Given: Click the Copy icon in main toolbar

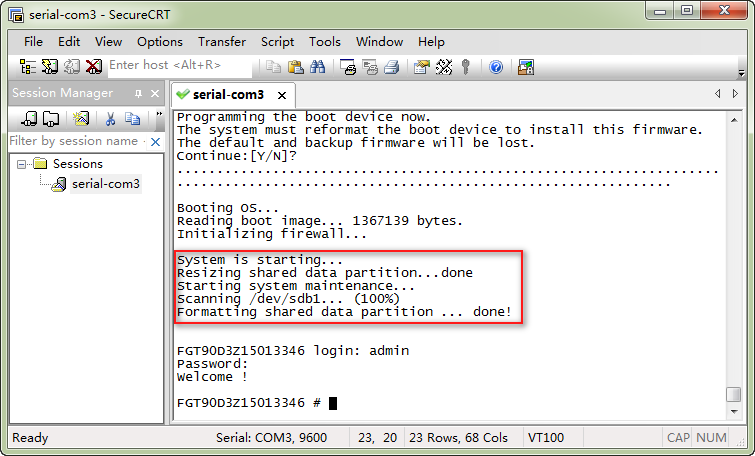Looking at the screenshot, I should click(273, 67).
